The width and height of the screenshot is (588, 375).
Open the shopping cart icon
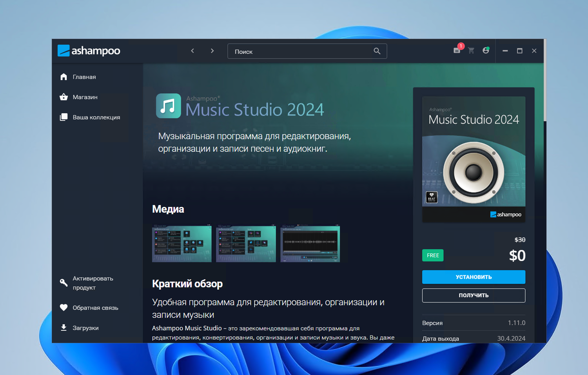[x=471, y=51]
